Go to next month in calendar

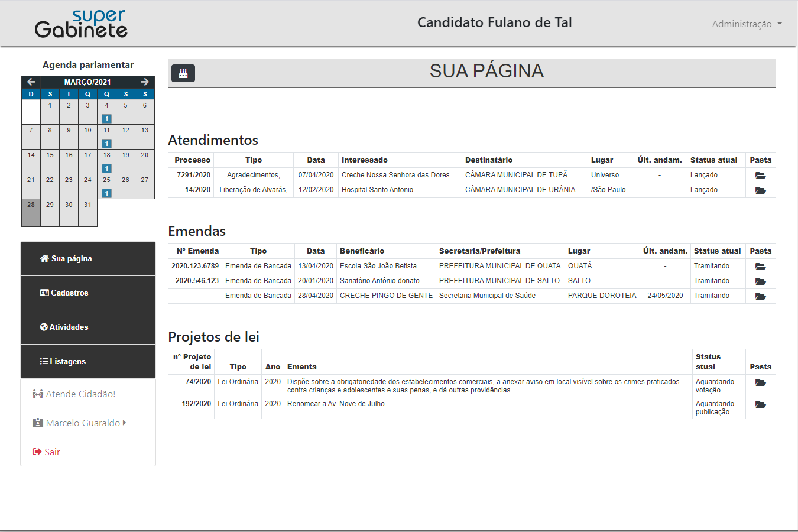pyautogui.click(x=145, y=82)
